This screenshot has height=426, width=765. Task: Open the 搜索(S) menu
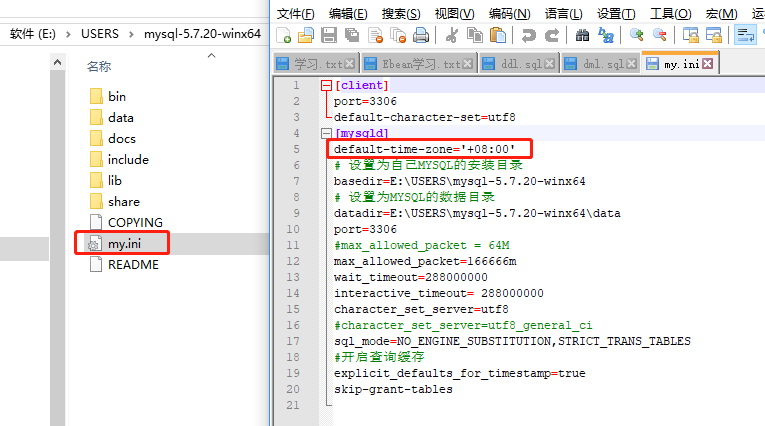click(401, 14)
